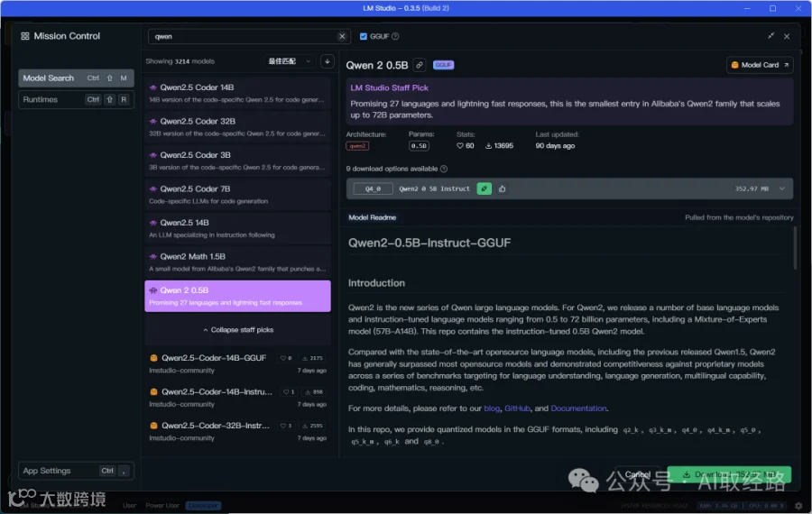
Task: Select Qwen2.5 Coder 32B staff pick
Action: coord(237,126)
